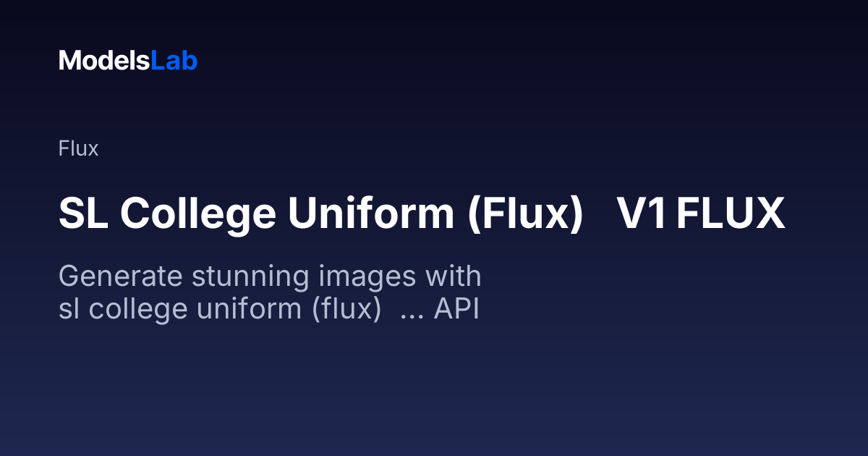This screenshot has height=456, width=868.
Task: Click the white "Models" part of logo
Action: 104,61
